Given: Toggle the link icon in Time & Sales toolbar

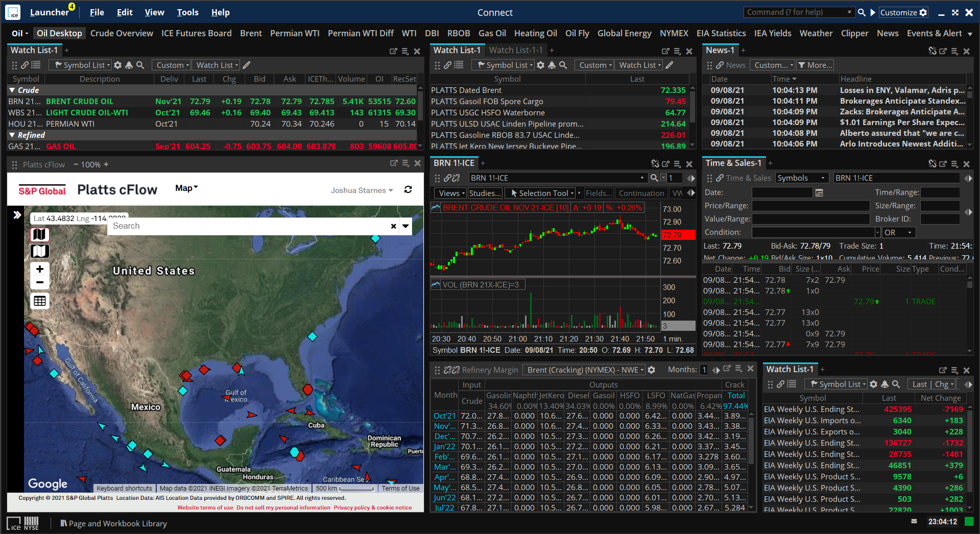Looking at the screenshot, I should (x=720, y=178).
